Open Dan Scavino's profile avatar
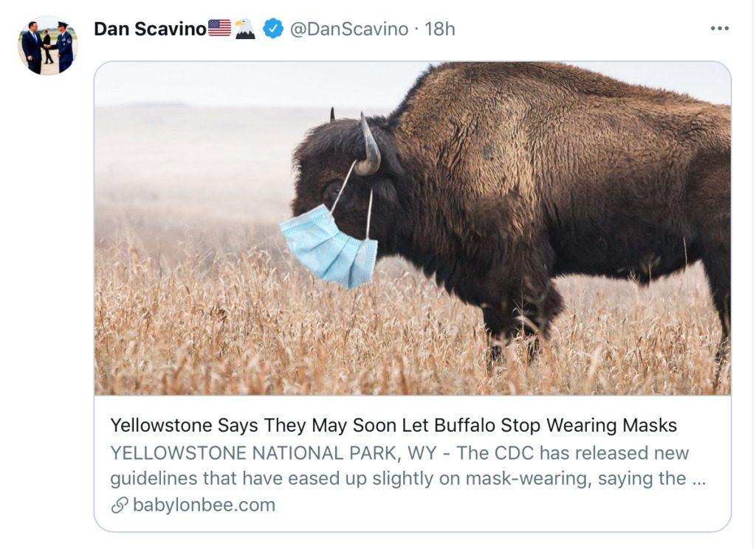 point(47,45)
